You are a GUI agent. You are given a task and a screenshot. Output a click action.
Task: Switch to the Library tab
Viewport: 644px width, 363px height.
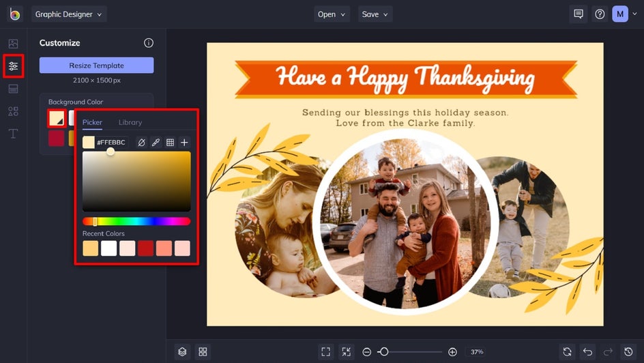point(130,122)
